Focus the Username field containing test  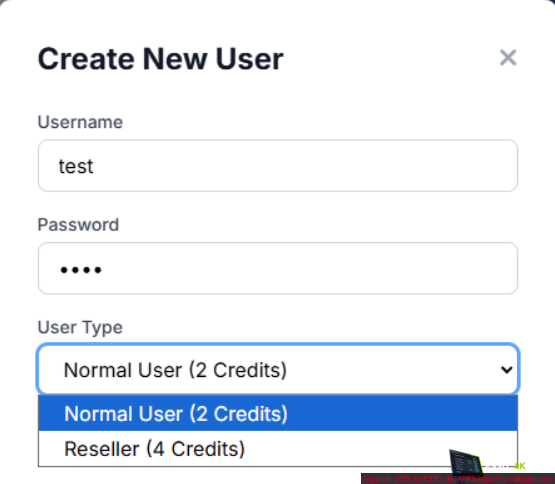278,166
